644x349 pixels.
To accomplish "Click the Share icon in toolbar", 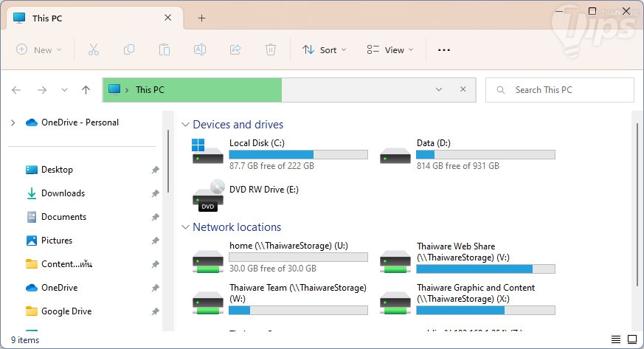I will click(235, 49).
